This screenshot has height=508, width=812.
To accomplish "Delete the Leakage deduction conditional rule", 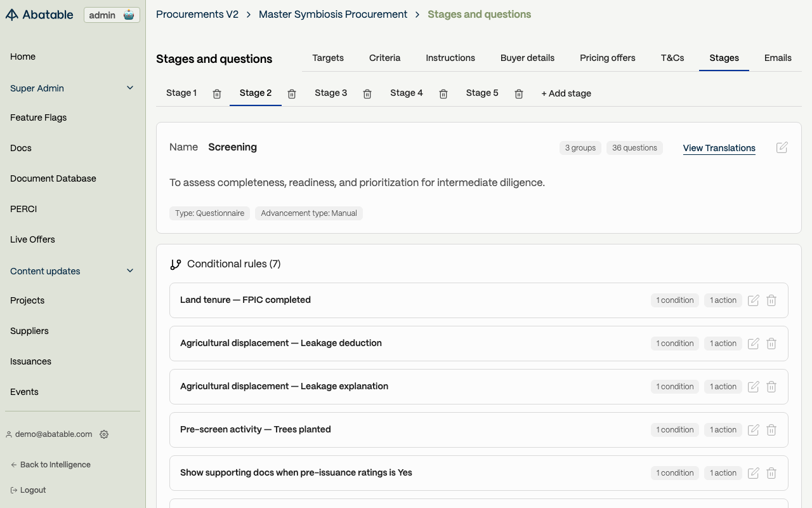I will 771,344.
